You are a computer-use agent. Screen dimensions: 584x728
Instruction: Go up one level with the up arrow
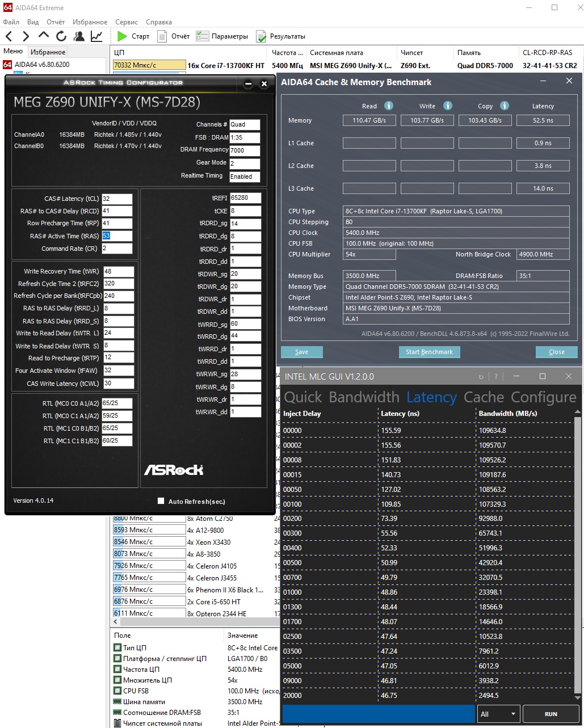[44, 36]
